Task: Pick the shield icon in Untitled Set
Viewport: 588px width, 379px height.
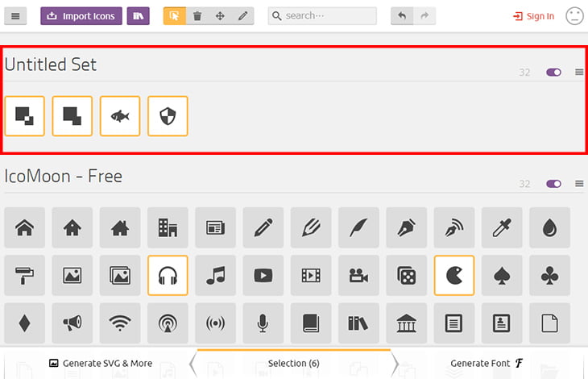Action: coord(168,116)
